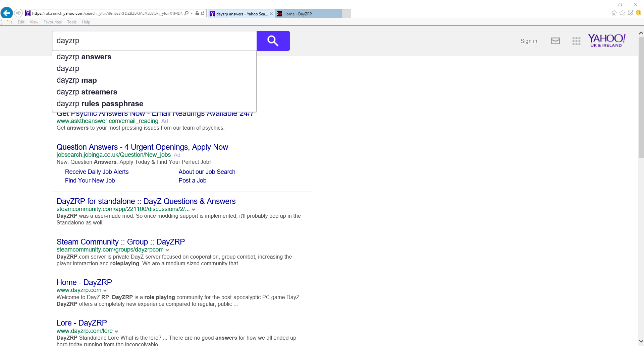Click the purple search button
This screenshot has height=346, width=644.
click(273, 41)
